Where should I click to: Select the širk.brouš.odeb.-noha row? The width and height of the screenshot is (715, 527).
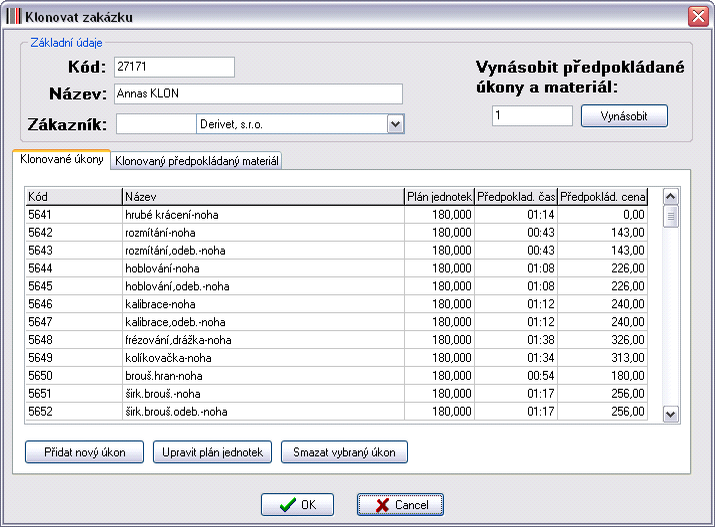[337, 412]
